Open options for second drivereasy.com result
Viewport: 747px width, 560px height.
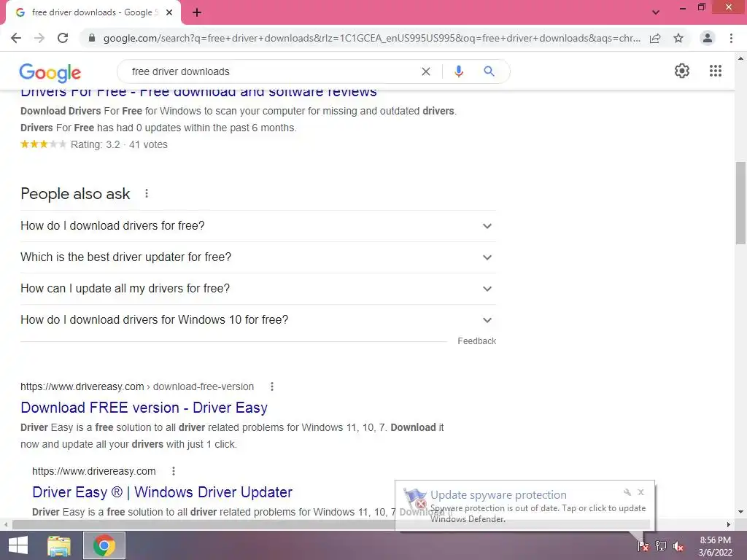pos(174,471)
